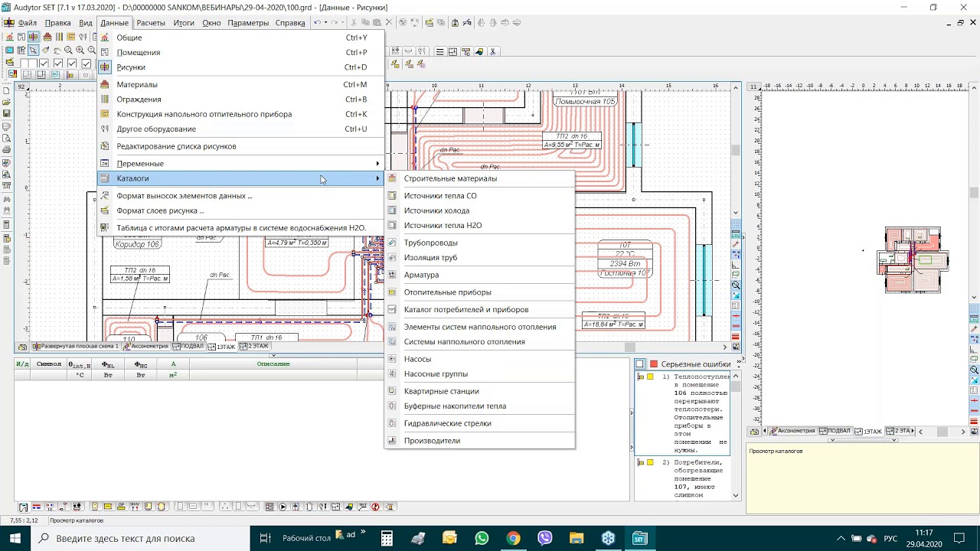Open Развернутая плоская схема 1 tab

(x=76, y=347)
